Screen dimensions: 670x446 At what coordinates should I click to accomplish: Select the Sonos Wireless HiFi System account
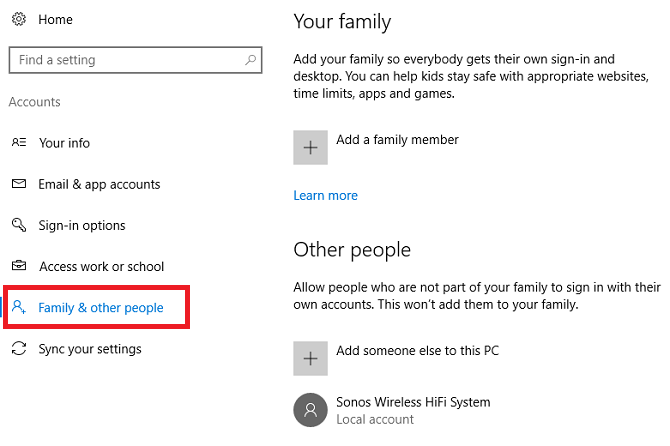point(413,402)
